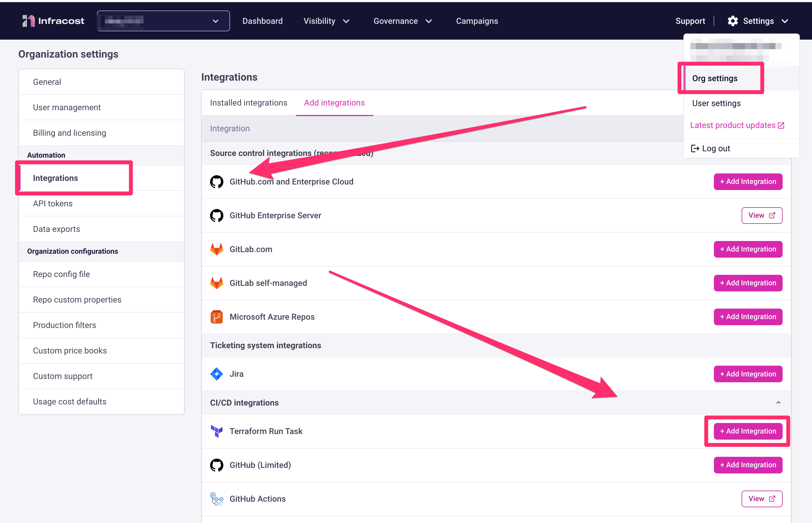The height and width of the screenshot is (523, 812).
Task: Select User settings from the menu
Action: (x=716, y=103)
